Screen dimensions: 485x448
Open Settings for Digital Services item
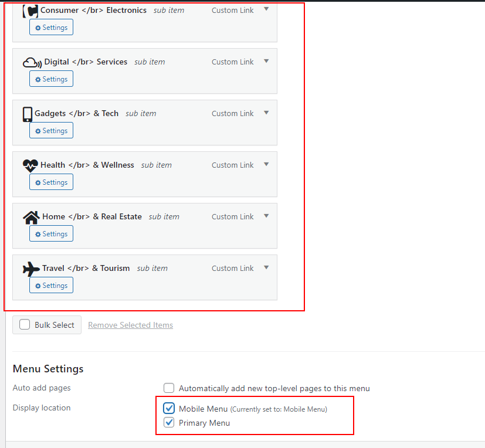[x=52, y=79]
